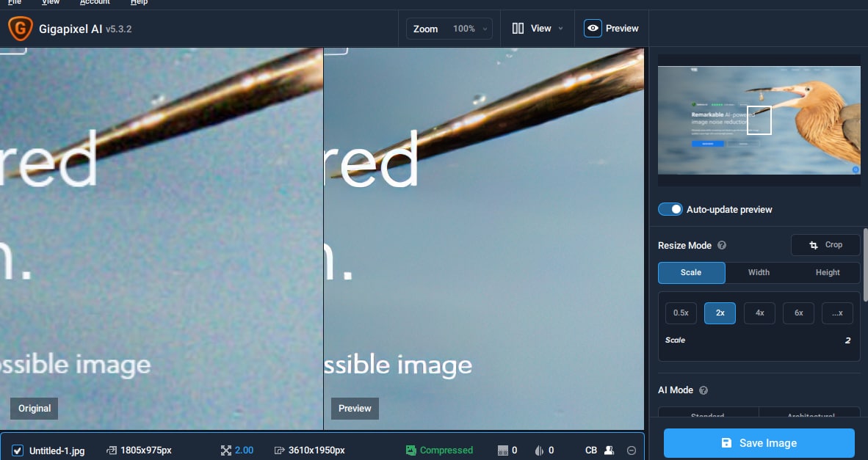This screenshot has height=460, width=868.
Task: Open the Zoom 100% dropdown
Action: pos(449,29)
